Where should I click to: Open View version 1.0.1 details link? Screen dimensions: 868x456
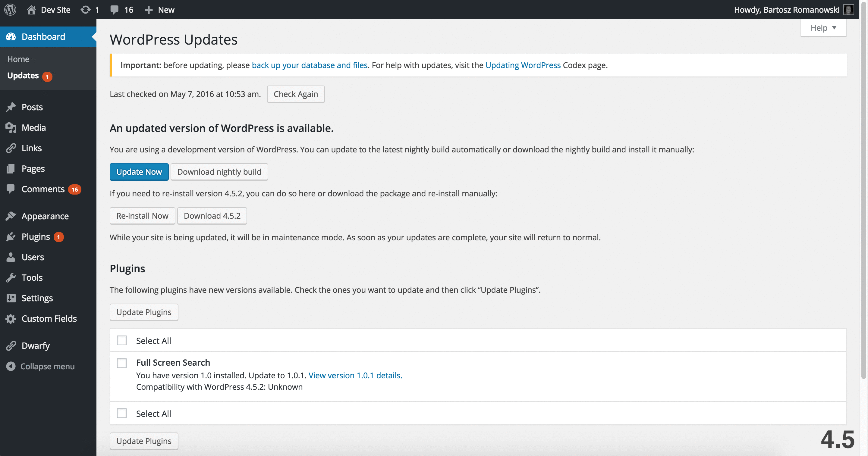(x=355, y=375)
